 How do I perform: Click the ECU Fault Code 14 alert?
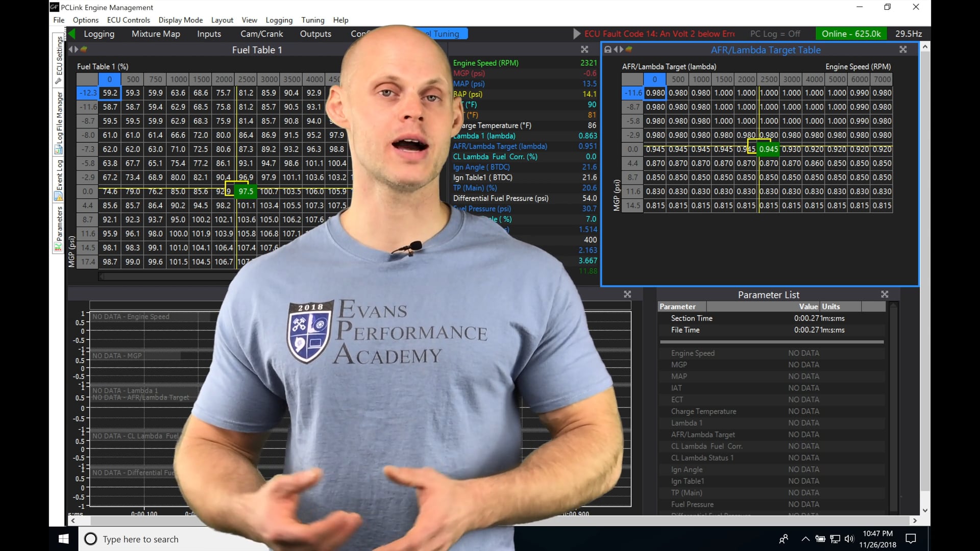tap(658, 34)
